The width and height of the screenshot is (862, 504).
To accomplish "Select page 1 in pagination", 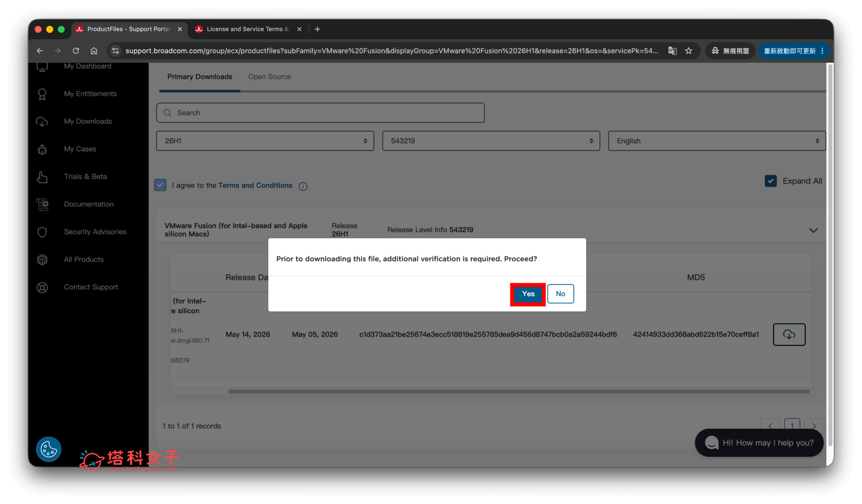I will tap(792, 426).
